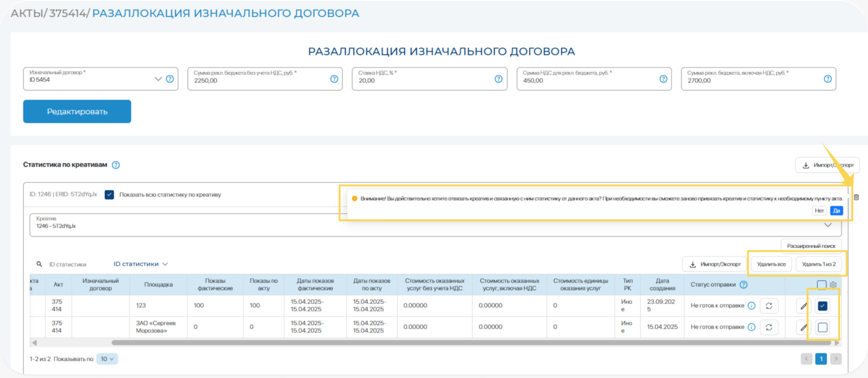The width and height of the screenshot is (868, 378).
Task: Uncheck Показать всю статистику по креативу
Action: (109, 195)
